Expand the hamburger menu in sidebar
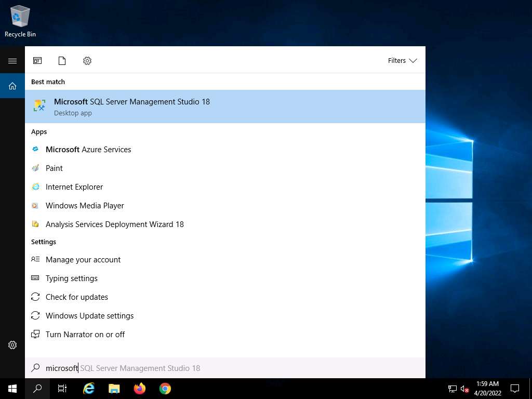The height and width of the screenshot is (399, 532). point(12,61)
